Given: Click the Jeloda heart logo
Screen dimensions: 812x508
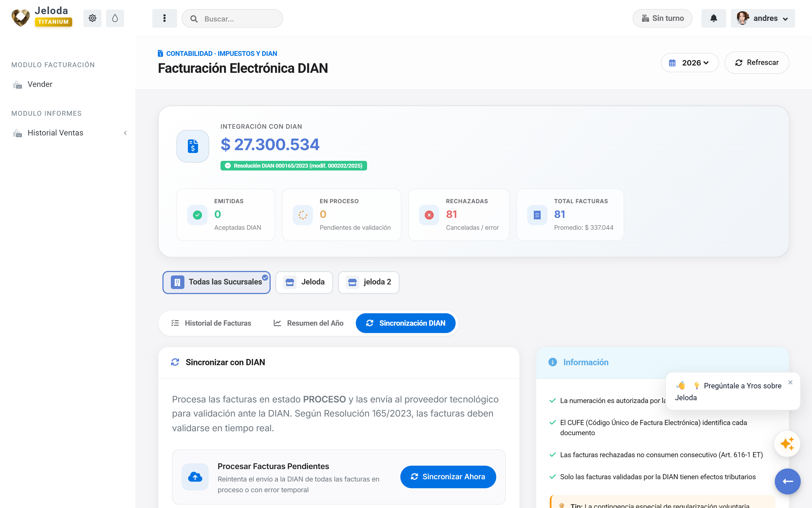Looking at the screenshot, I should point(21,18).
